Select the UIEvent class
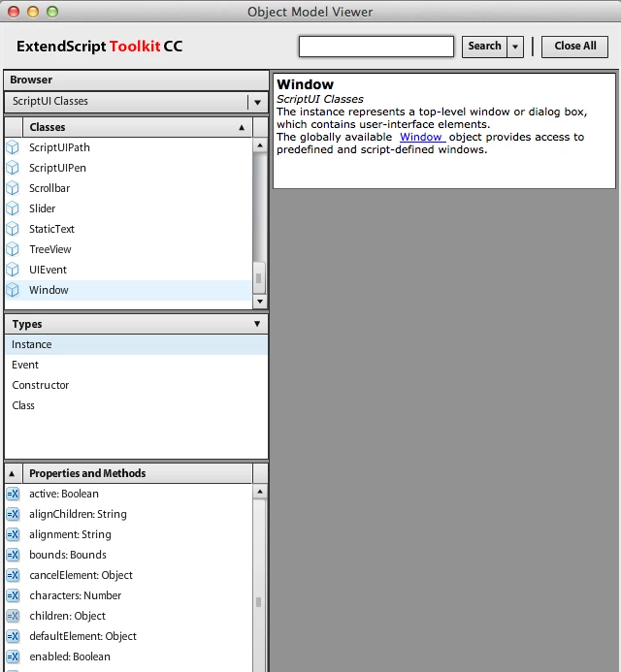Screen dimensions: 621x672 click(129, 270)
